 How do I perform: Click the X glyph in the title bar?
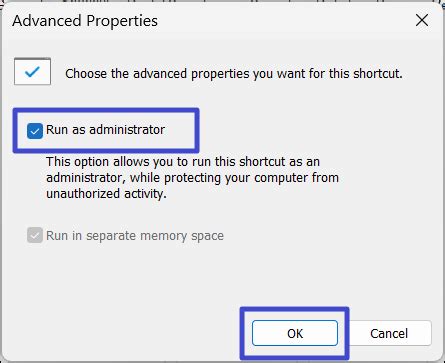tap(422, 20)
